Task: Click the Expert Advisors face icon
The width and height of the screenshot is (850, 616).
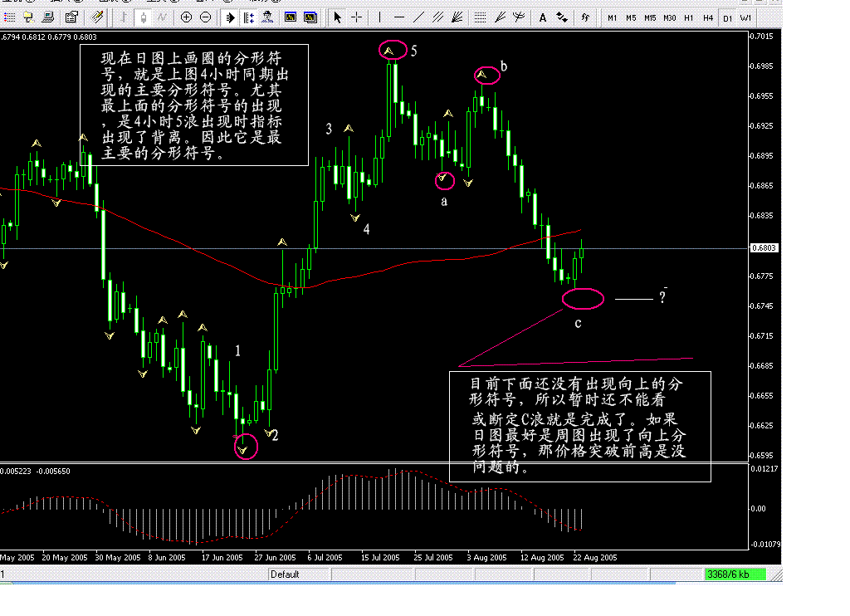Action: click(x=267, y=17)
